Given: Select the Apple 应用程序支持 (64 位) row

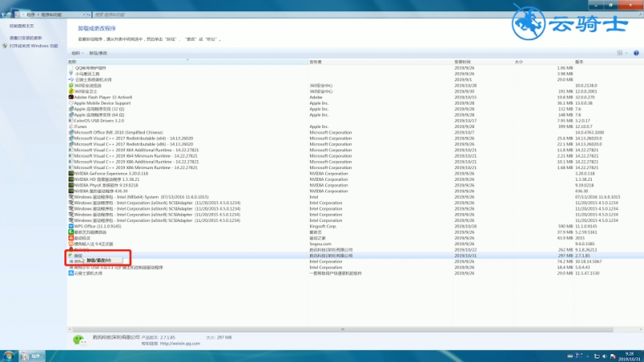Looking at the screenshot, I should (356, 115).
